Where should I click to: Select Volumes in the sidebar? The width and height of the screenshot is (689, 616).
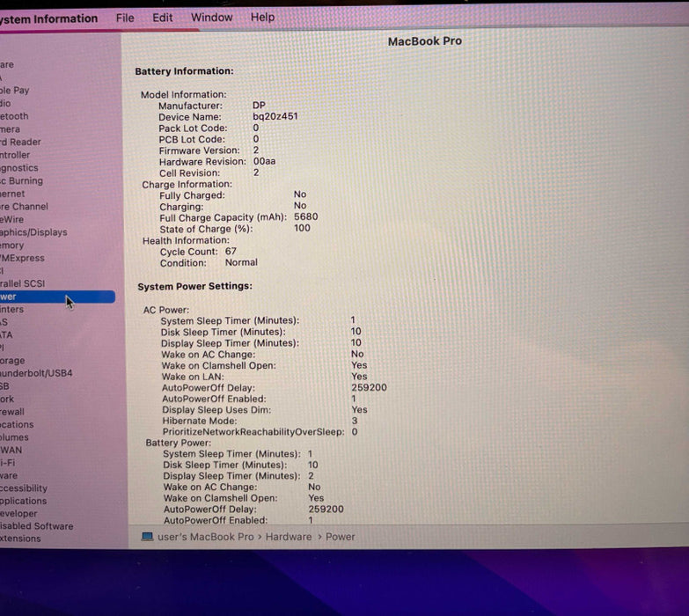pyautogui.click(x=14, y=437)
